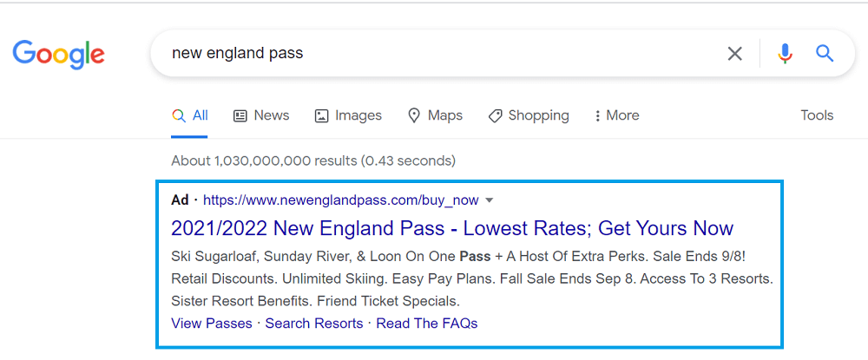This screenshot has height=360, width=868.
Task: Click the Shopping tab tag icon
Action: tap(495, 115)
